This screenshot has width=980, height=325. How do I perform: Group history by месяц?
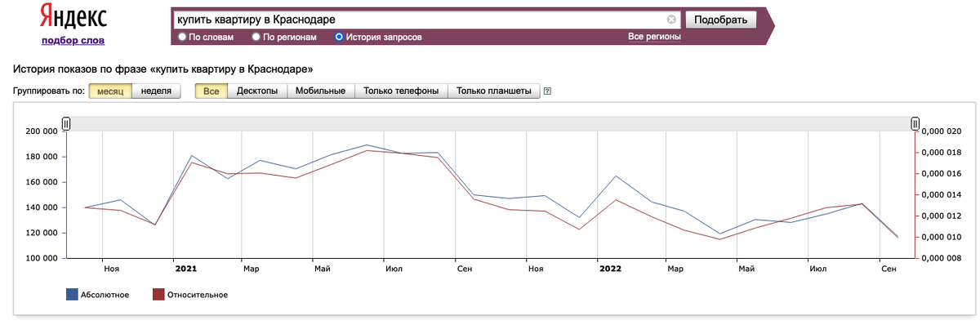(x=109, y=91)
